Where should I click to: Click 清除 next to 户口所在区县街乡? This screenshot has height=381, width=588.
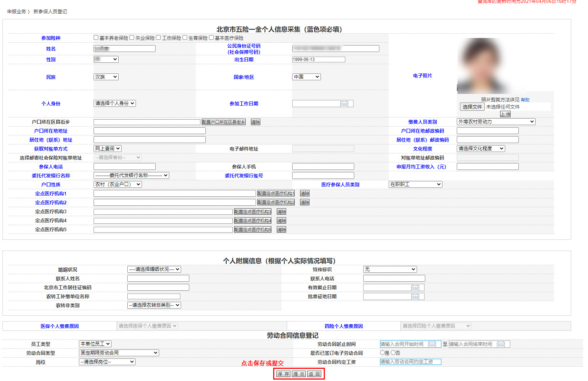click(x=255, y=122)
